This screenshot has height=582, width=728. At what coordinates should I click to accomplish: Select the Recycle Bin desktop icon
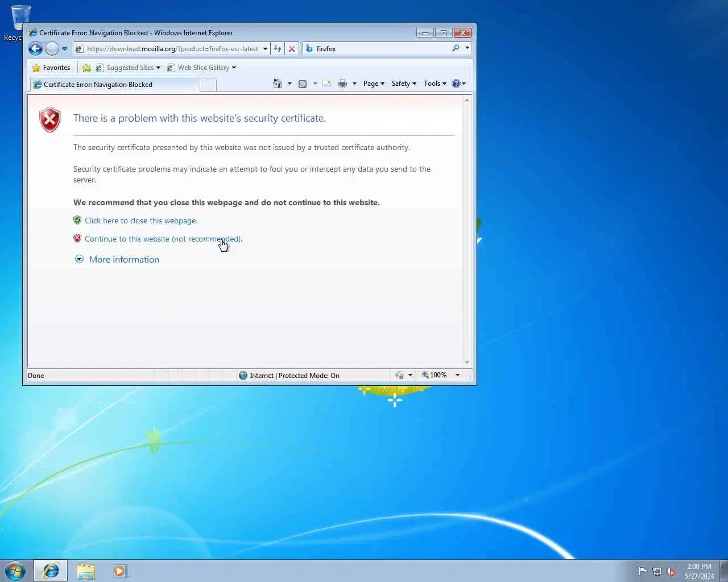20,23
